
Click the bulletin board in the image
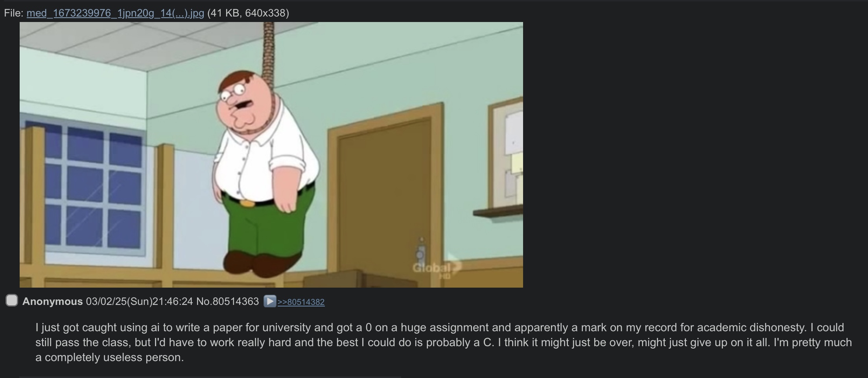507,152
